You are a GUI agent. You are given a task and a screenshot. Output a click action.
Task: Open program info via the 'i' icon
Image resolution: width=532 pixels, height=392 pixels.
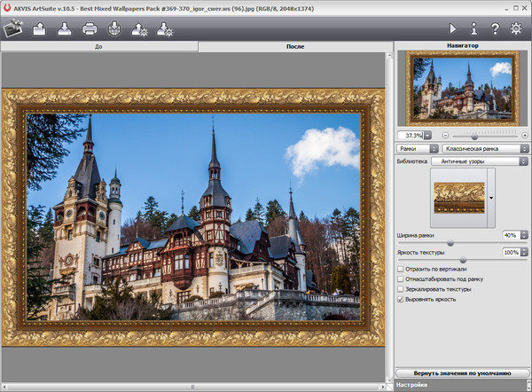tap(474, 28)
